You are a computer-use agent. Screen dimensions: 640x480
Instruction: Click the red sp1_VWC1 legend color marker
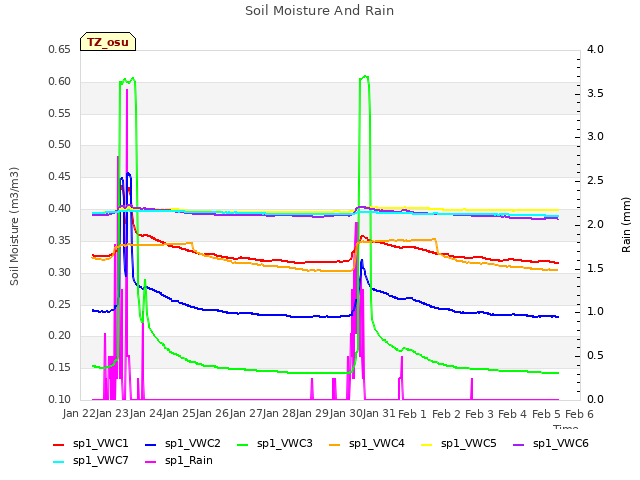coord(59,445)
